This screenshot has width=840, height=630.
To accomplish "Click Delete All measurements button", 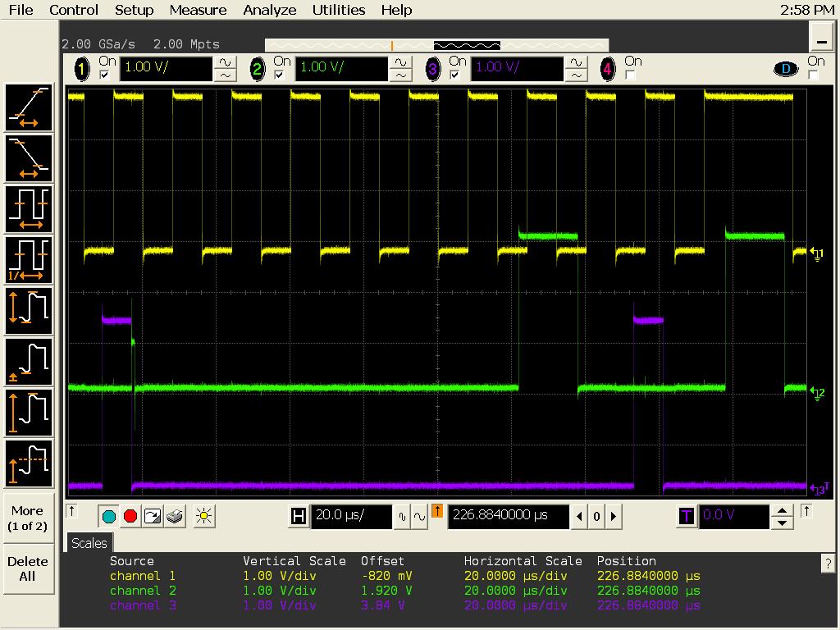I will click(x=27, y=569).
